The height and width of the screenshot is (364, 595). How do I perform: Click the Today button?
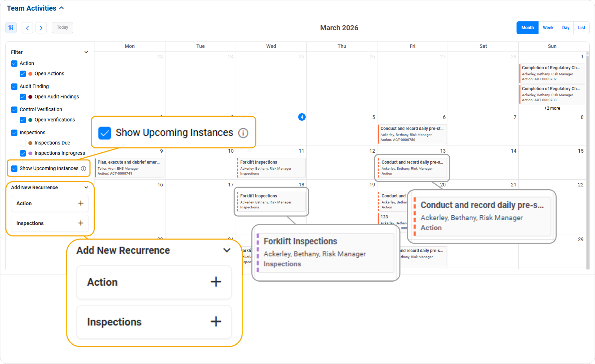pyautogui.click(x=62, y=27)
